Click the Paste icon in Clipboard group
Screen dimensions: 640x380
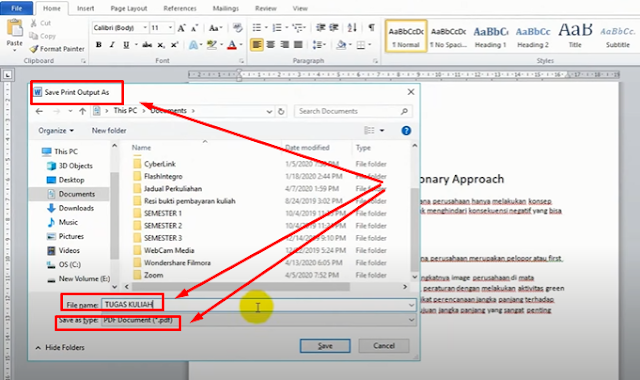(15, 29)
